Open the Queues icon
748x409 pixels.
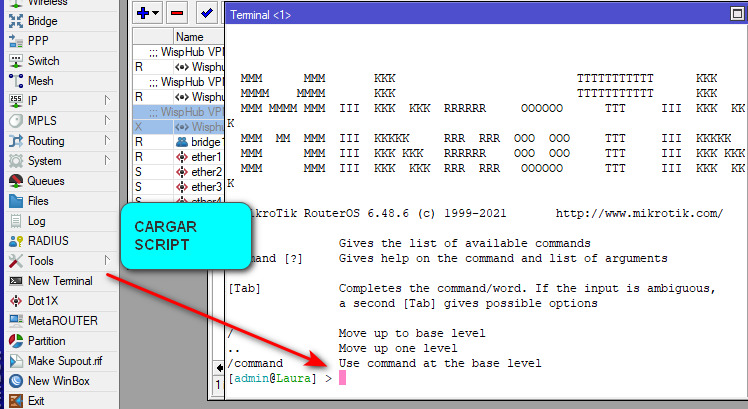pos(16,181)
